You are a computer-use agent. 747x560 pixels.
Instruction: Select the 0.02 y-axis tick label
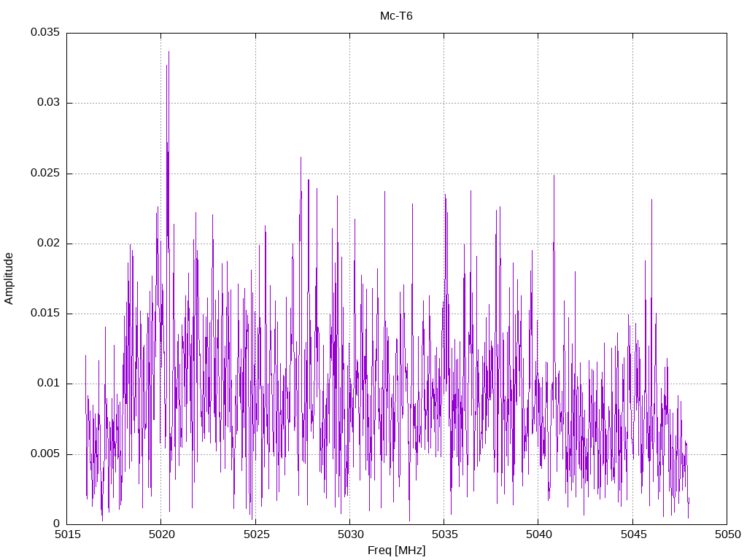point(47,244)
